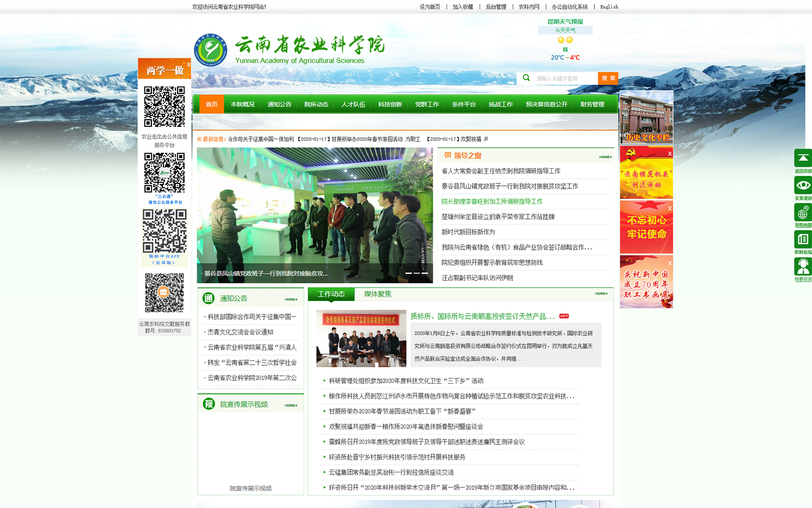Open the 科技创新 navigation menu item
The image size is (812, 508).
390,105
